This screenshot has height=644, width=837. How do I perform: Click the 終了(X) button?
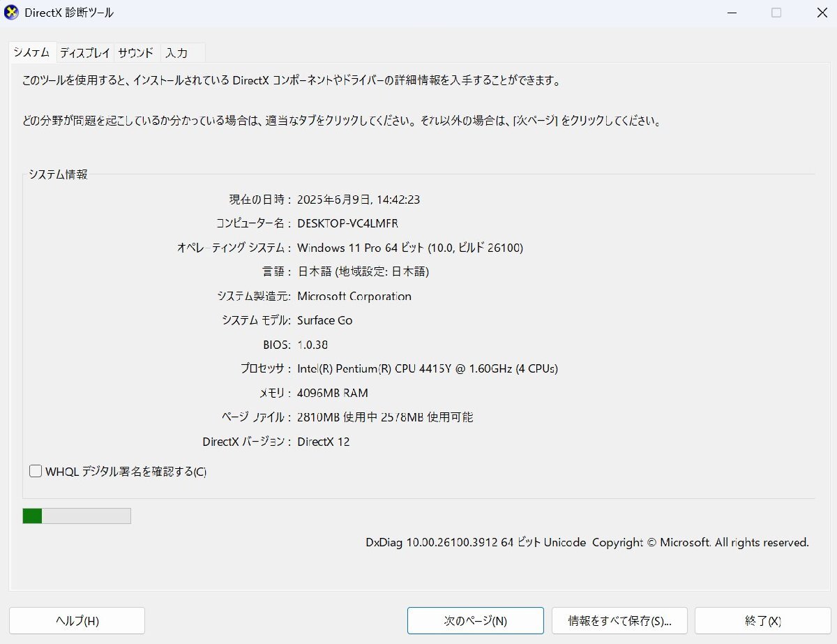[x=763, y=621]
